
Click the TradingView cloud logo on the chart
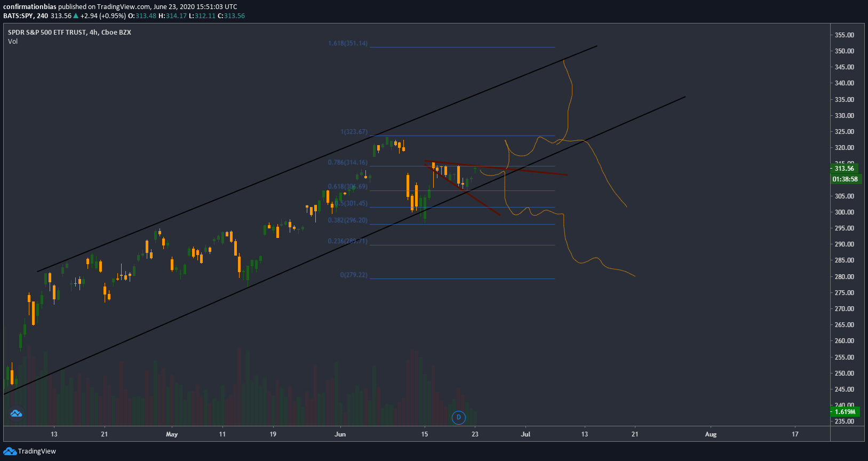tap(16, 414)
